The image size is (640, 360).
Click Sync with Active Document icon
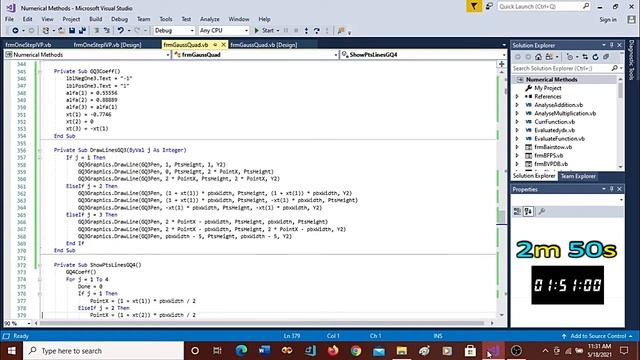[585, 57]
